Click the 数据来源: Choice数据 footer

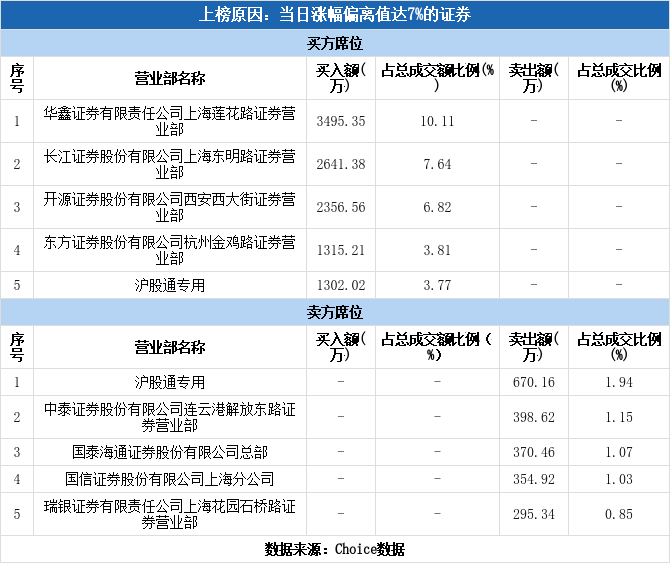335,549
